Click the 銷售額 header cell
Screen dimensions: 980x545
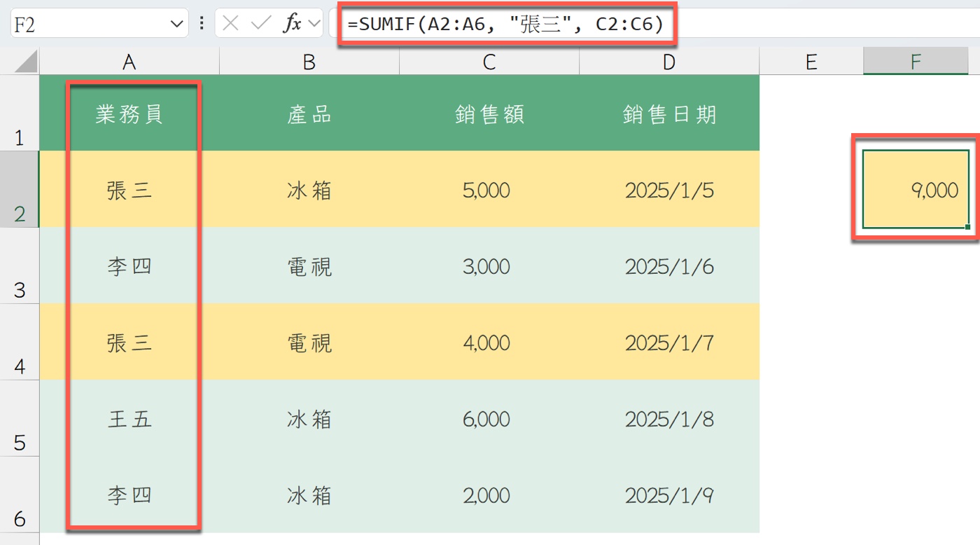click(489, 113)
